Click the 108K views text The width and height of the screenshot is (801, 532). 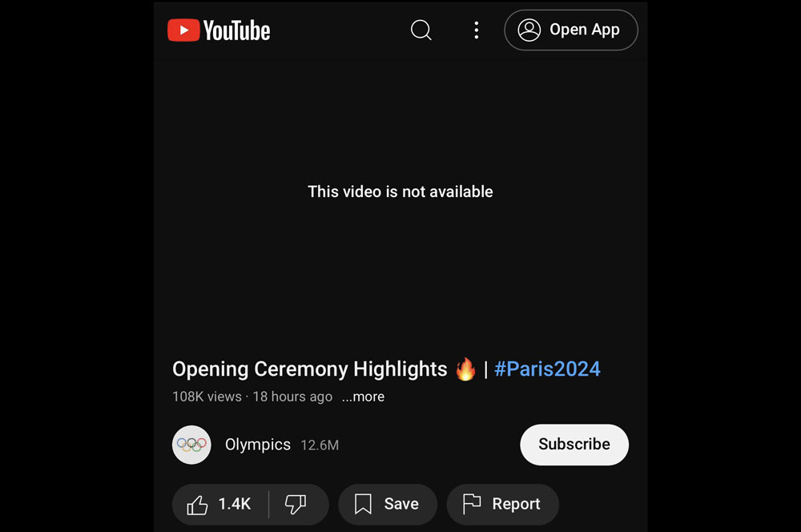(x=207, y=397)
